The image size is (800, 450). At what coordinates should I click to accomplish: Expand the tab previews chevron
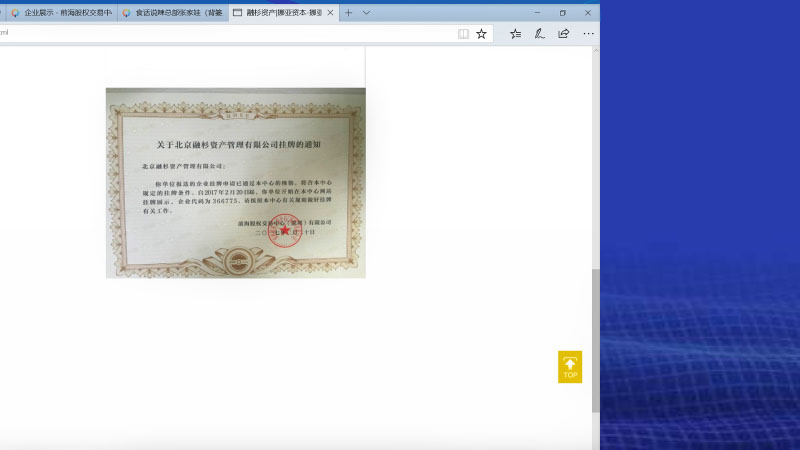(366, 13)
